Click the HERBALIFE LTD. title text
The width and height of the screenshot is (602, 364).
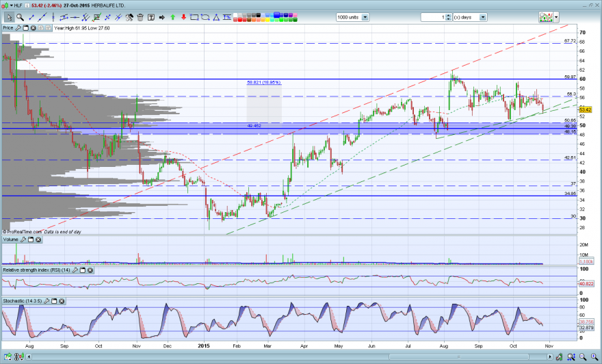click(x=108, y=5)
